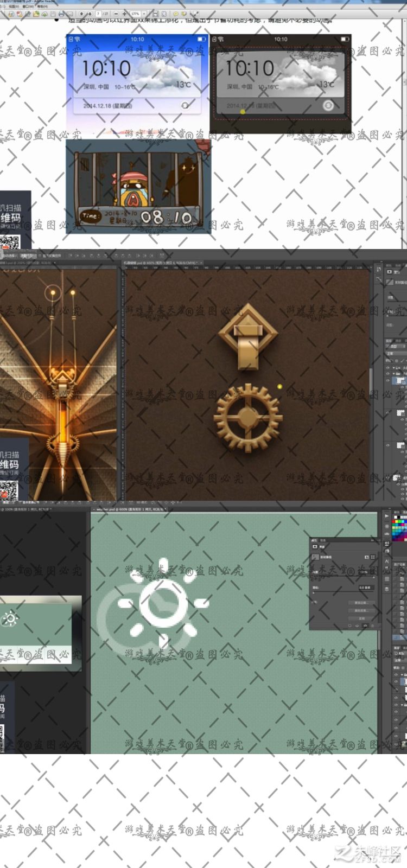Collapse the top layer group in weather Layers panel

point(402,674)
